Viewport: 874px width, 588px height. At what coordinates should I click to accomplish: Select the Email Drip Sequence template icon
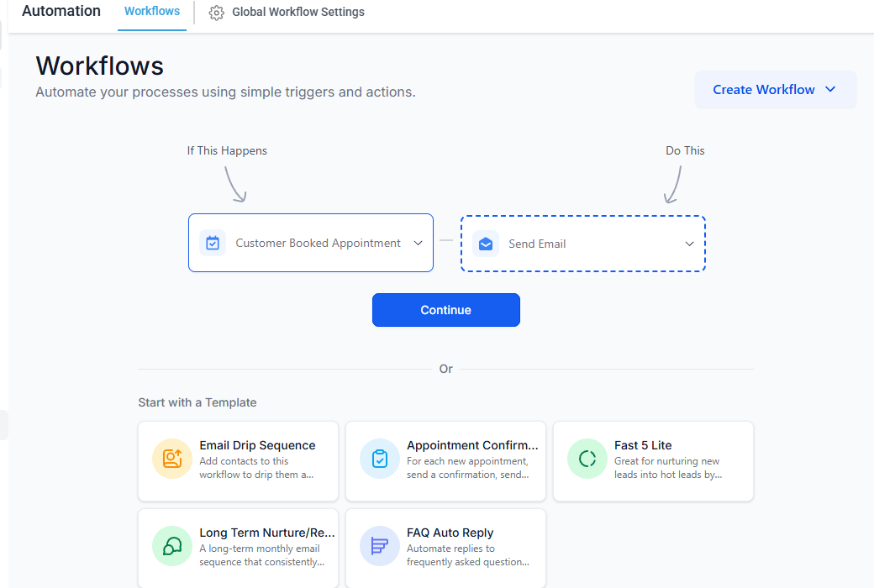point(171,459)
